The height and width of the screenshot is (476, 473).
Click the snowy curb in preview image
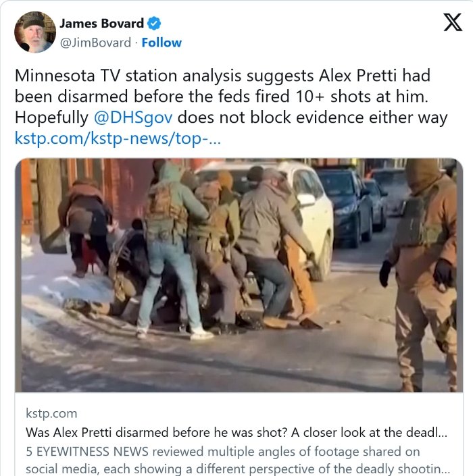pyautogui.click(x=61, y=292)
